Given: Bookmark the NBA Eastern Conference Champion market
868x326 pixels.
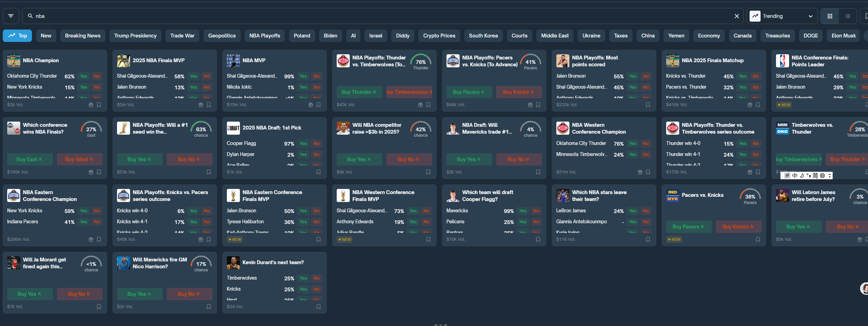Looking at the screenshot, I should 99,239.
